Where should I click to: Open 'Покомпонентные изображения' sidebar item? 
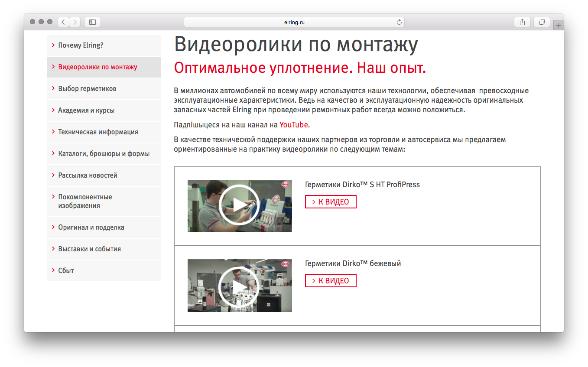pyautogui.click(x=104, y=201)
